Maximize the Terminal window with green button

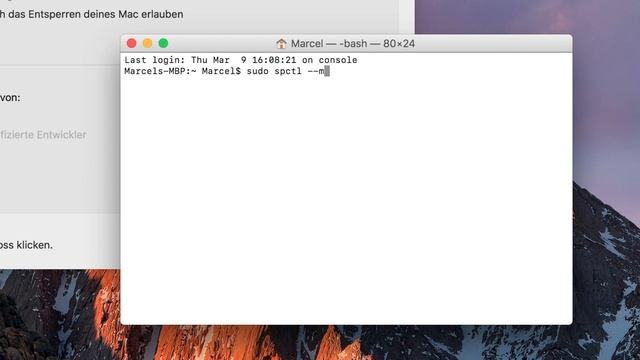163,43
